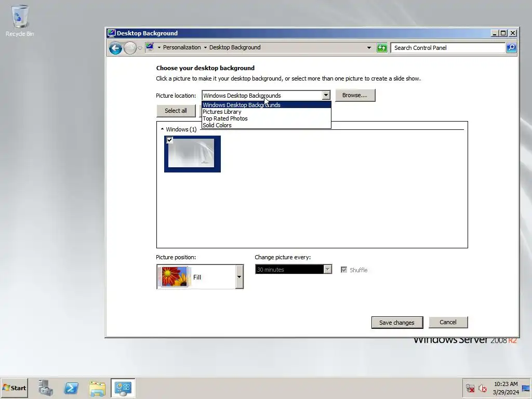This screenshot has width=532, height=399.
Task: Switch to Control Panel taskbar button
Action: [x=123, y=388]
